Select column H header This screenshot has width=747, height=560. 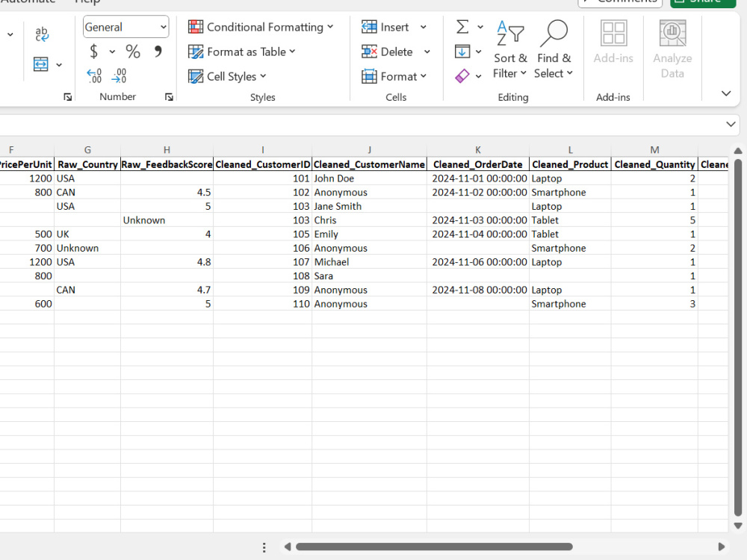(x=167, y=150)
